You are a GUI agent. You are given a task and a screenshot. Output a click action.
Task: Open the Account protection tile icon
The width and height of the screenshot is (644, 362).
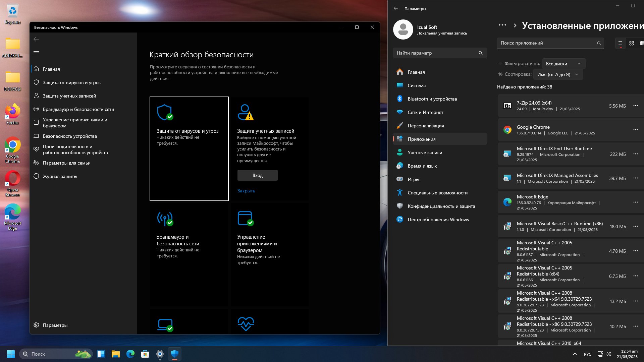click(x=246, y=112)
